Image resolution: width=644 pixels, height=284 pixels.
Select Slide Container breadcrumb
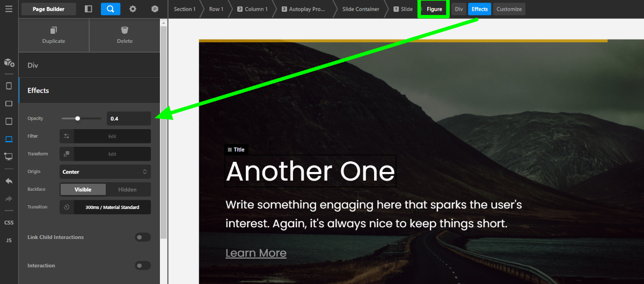coord(360,9)
